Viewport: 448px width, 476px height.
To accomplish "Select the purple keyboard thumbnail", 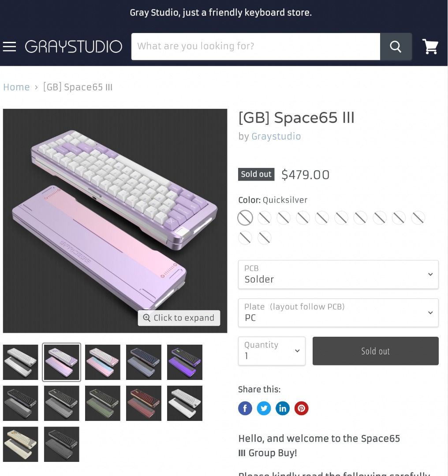I will tap(185, 362).
